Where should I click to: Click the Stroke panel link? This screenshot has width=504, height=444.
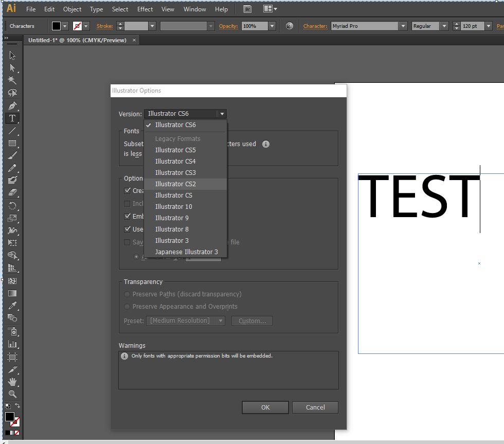coord(104,26)
